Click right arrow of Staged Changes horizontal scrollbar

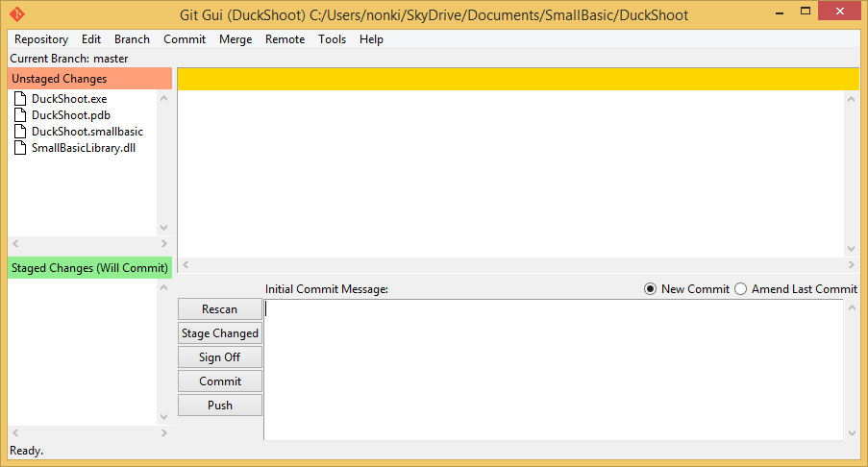163,432
